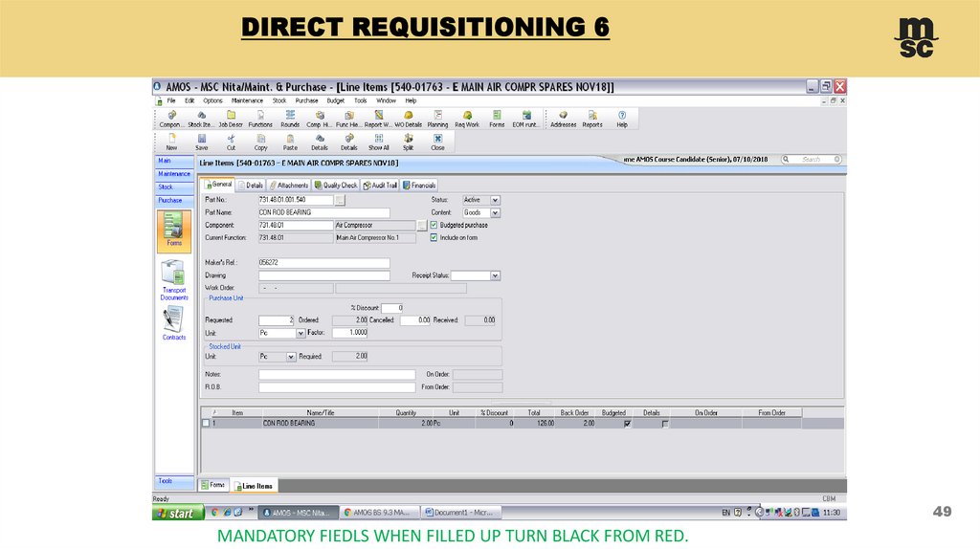Click the Search box
Screen dimensions: 980x549
pos(812,160)
